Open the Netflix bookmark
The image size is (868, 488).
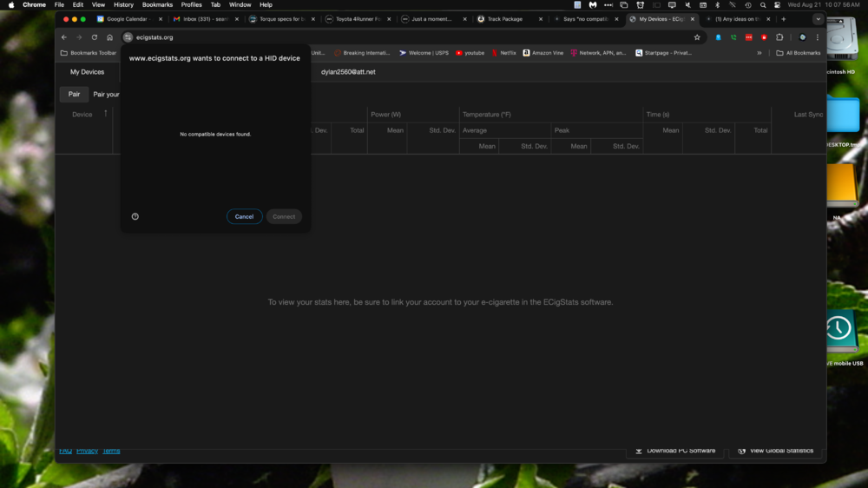pyautogui.click(x=503, y=53)
